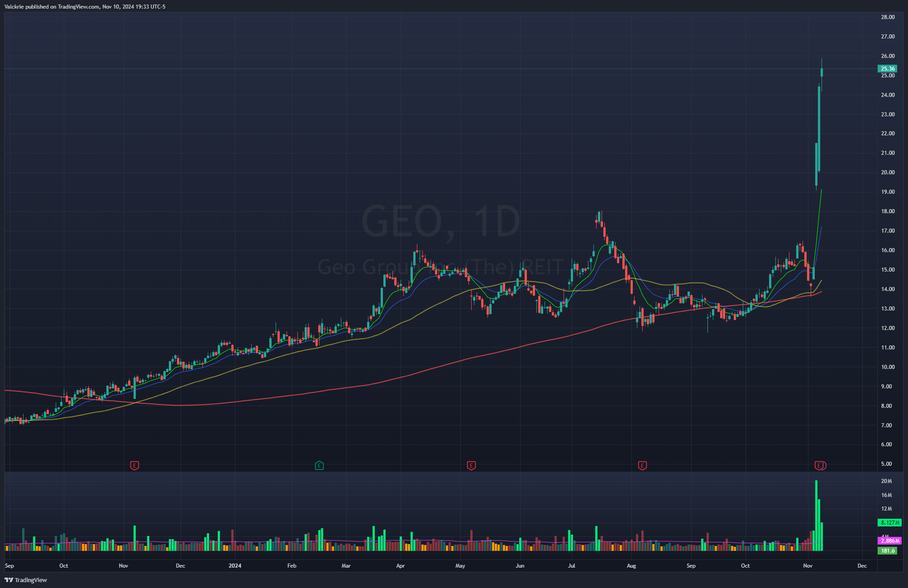Click the 13.00 price axis label

coord(888,309)
